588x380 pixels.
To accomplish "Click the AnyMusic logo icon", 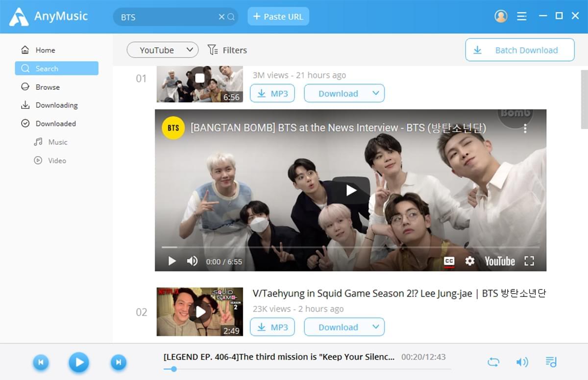I will (19, 17).
